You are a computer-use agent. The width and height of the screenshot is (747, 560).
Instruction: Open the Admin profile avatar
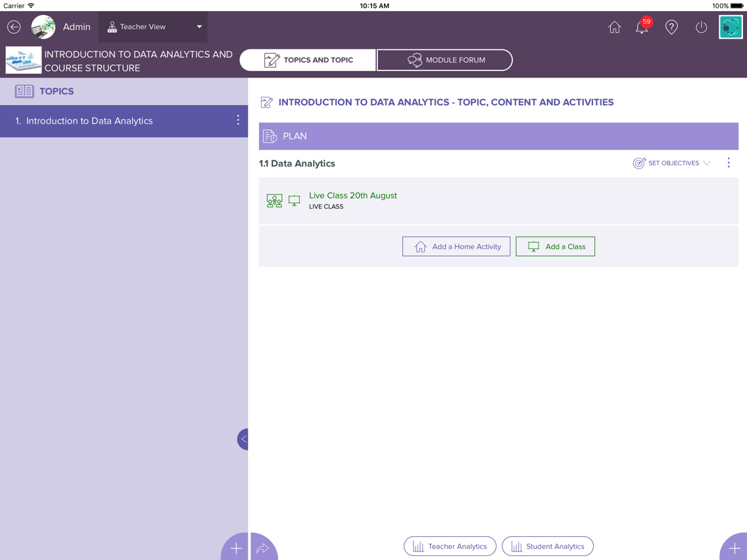click(x=43, y=27)
